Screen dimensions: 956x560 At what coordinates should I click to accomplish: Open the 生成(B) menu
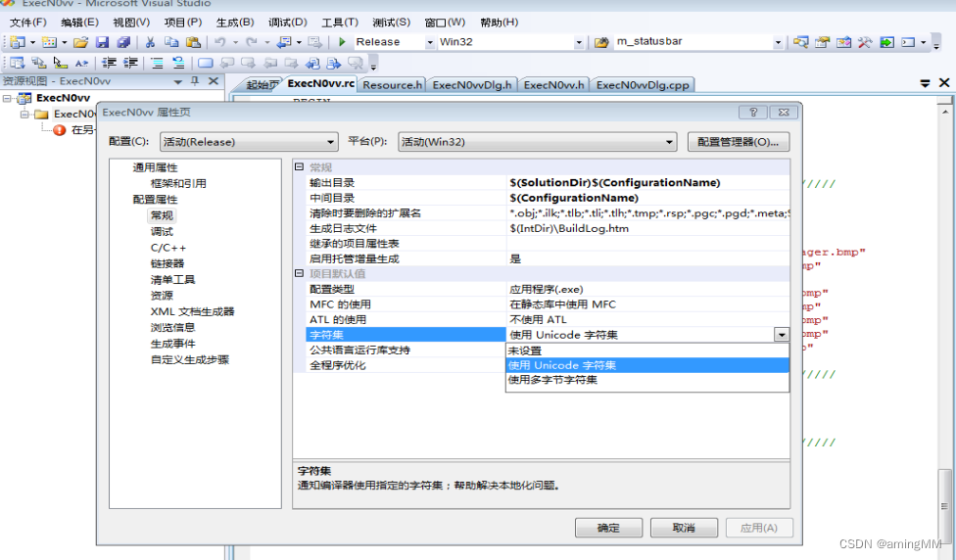[x=235, y=23]
